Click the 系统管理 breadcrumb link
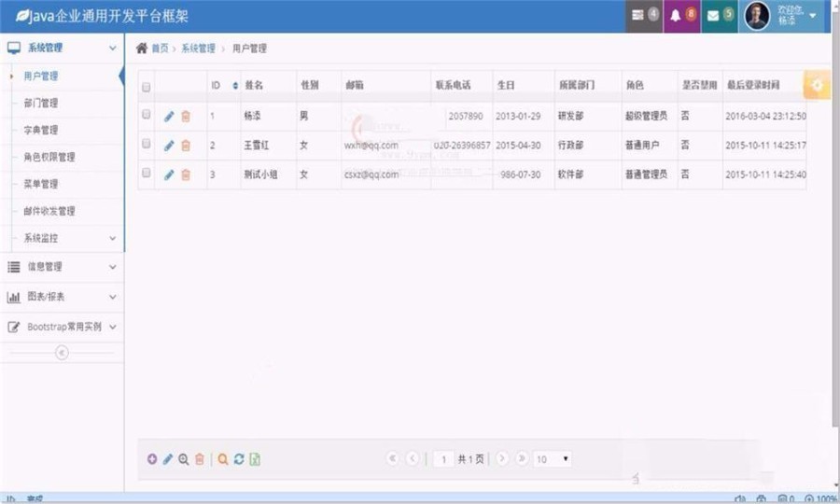 point(198,49)
